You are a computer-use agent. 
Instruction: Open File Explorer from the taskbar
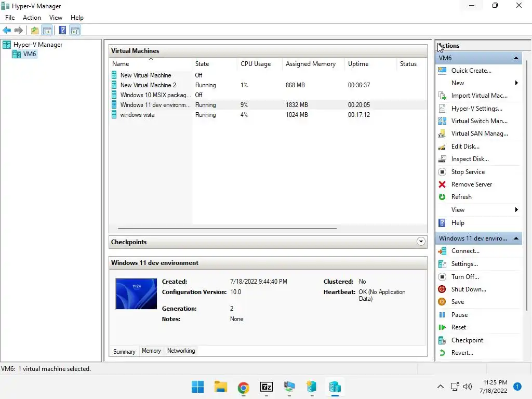coord(220,387)
